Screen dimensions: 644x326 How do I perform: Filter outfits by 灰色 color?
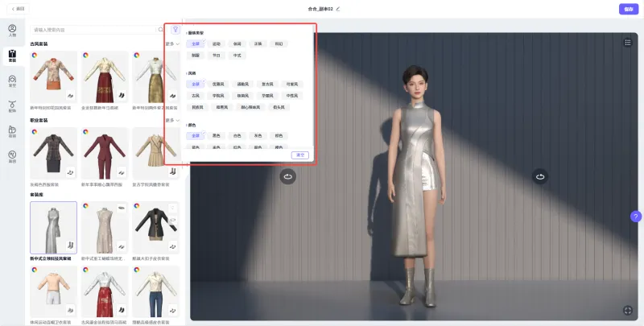(x=258, y=135)
